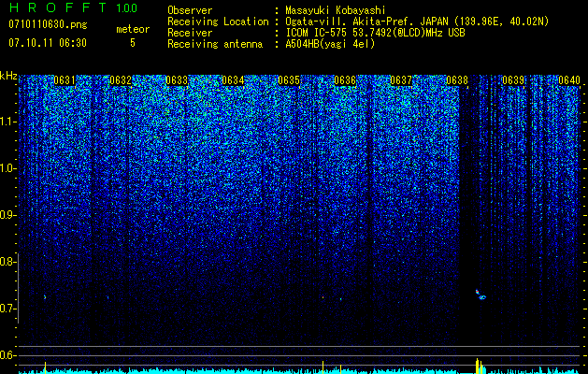588x374 pixels.
Task: Click the date stamp 07.10.11 06:30
Action: pos(48,43)
